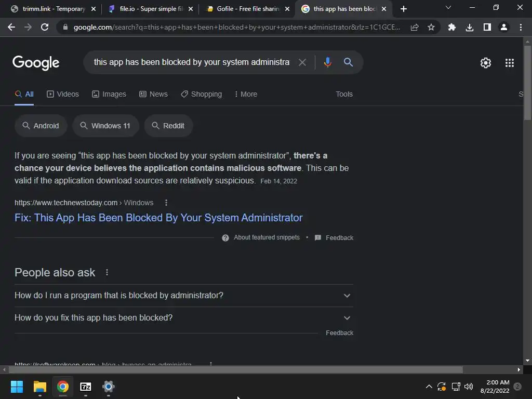This screenshot has width=532, height=399.
Task: Click the magnifier search button
Action: pos(348,62)
